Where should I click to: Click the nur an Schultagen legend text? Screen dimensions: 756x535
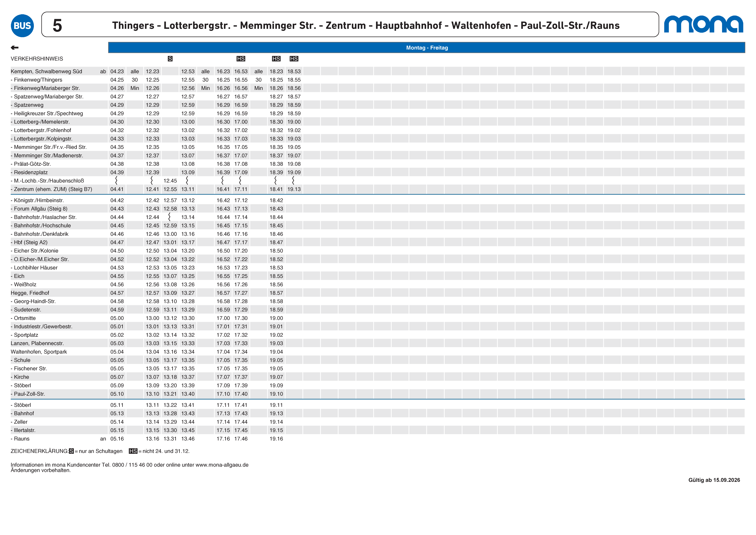coord(101,451)
